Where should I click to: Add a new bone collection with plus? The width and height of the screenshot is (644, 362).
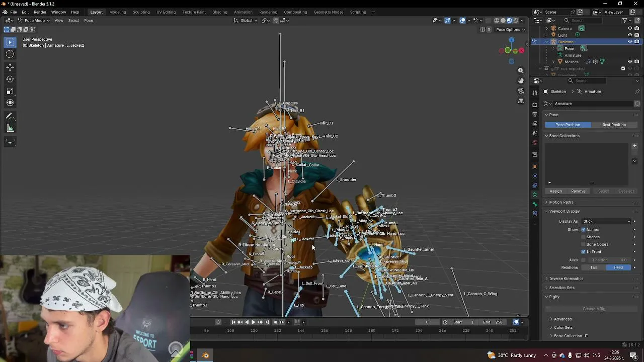[x=634, y=146]
